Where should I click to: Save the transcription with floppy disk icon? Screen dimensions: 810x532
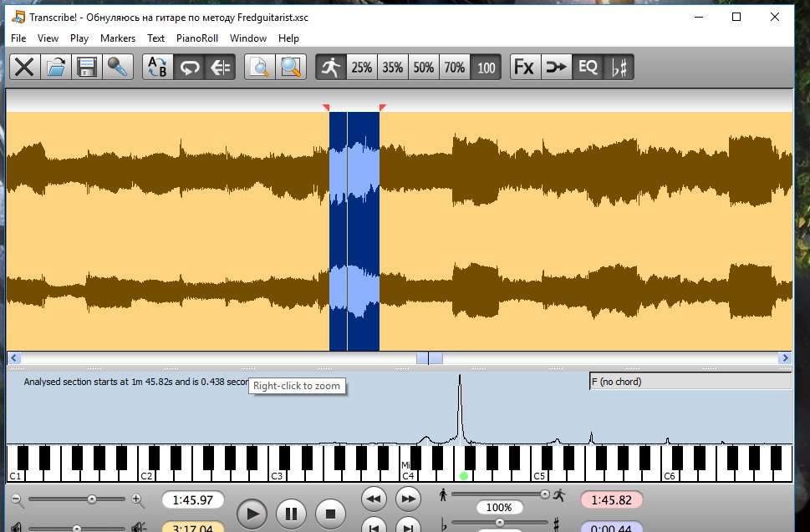point(86,67)
